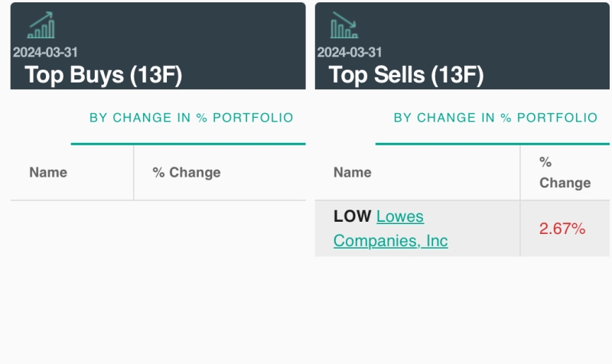
Task: Click the 2024-03-31 date above Top Sells
Action: [350, 52]
